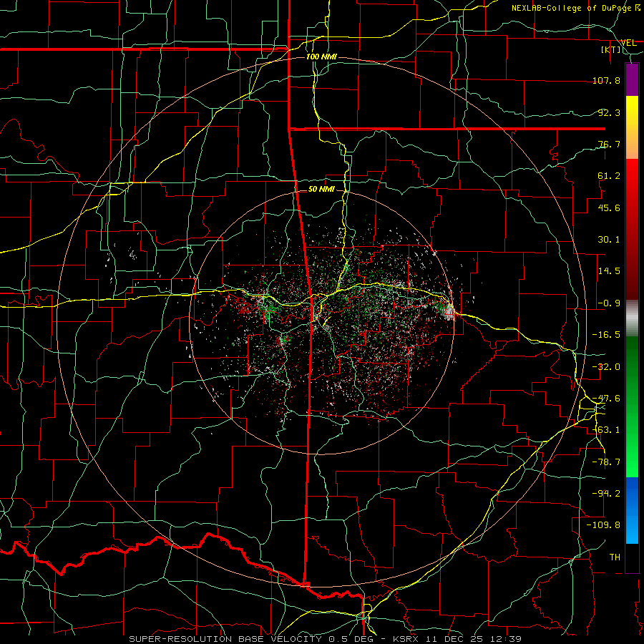Click the -63.1 velocity scale value

click(x=606, y=430)
